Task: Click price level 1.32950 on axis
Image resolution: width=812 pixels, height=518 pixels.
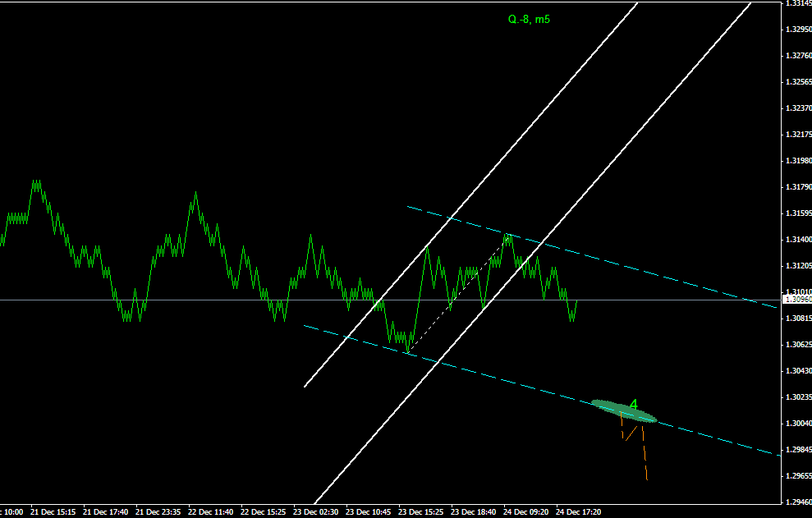Action: (x=799, y=29)
